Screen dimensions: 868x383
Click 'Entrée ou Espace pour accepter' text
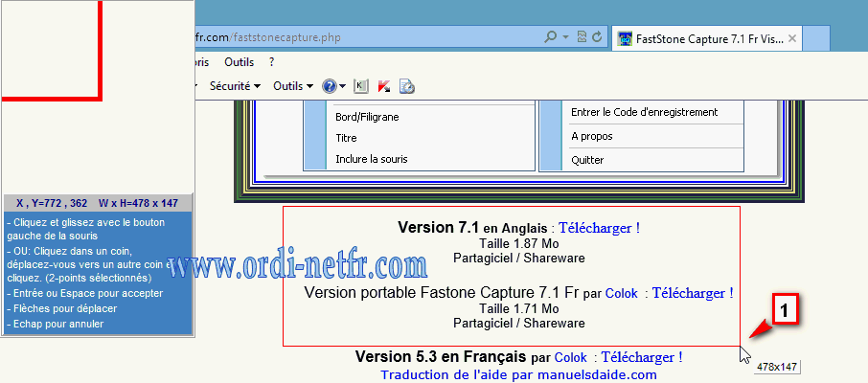tap(84, 293)
